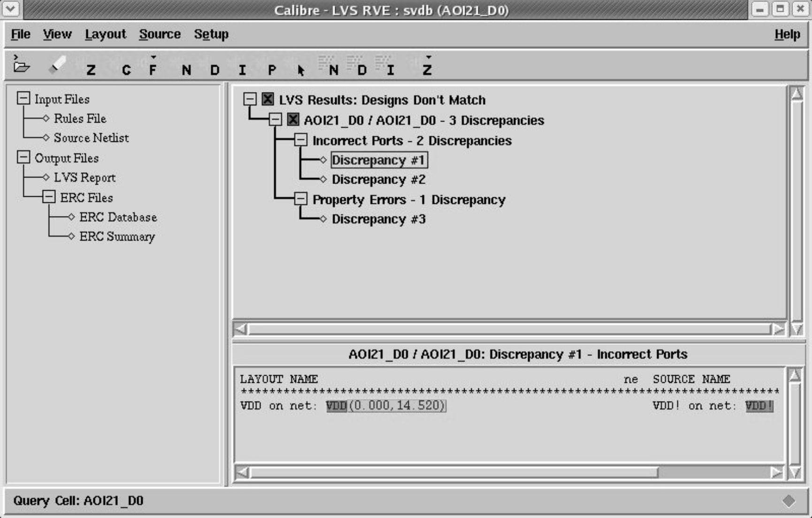This screenshot has height=518, width=812.
Task: Click the C toolbar button
Action: pyautogui.click(x=126, y=70)
